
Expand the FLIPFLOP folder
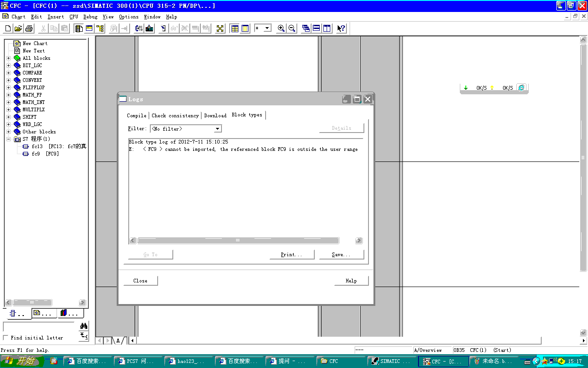coord(8,87)
